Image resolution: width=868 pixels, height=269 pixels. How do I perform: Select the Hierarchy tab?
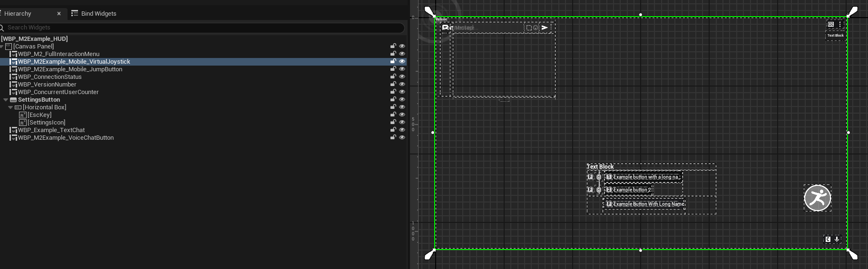pyautogui.click(x=18, y=14)
